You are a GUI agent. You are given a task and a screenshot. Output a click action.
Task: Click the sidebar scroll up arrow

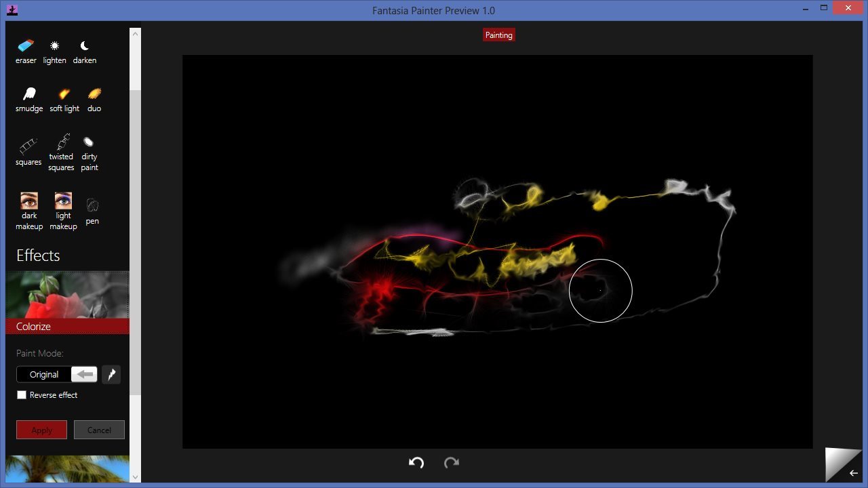pyautogui.click(x=135, y=33)
